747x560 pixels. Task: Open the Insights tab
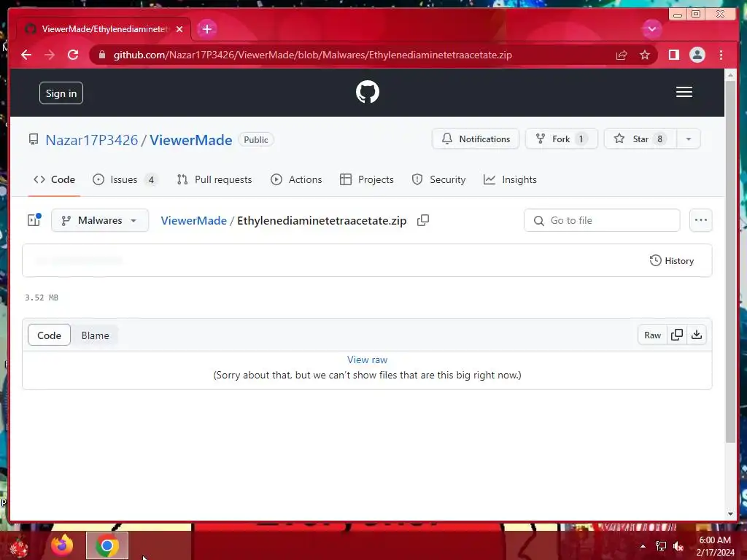pyautogui.click(x=510, y=179)
